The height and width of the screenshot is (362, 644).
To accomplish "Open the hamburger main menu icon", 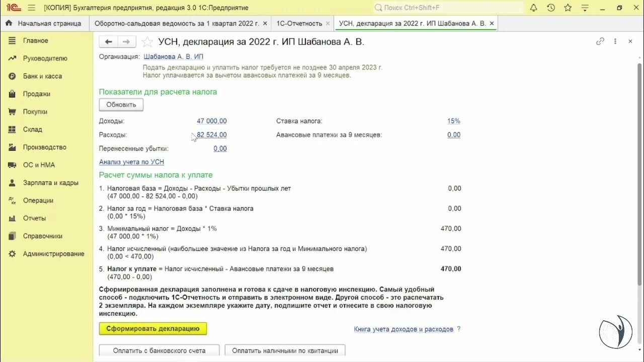I will [31, 8].
